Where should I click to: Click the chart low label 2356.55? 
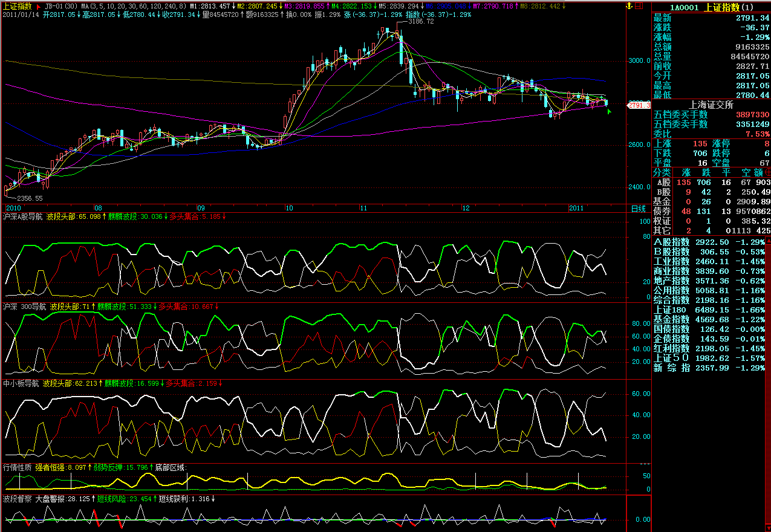click(x=30, y=198)
